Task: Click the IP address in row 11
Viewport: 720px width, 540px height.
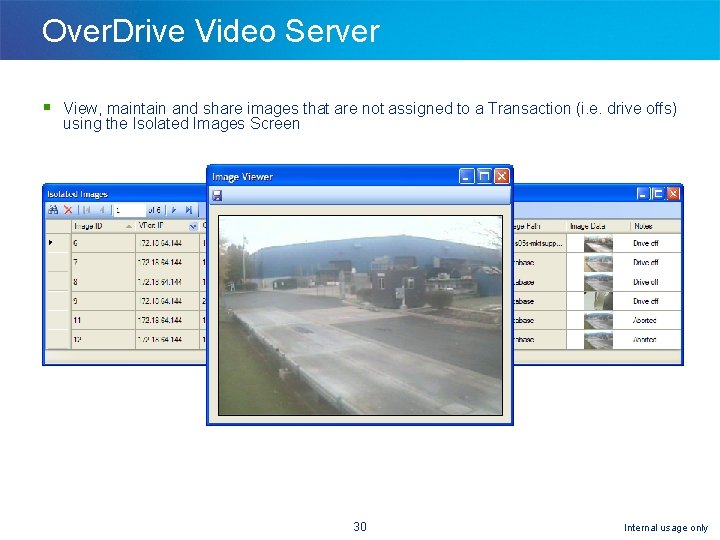Action: click(x=161, y=320)
